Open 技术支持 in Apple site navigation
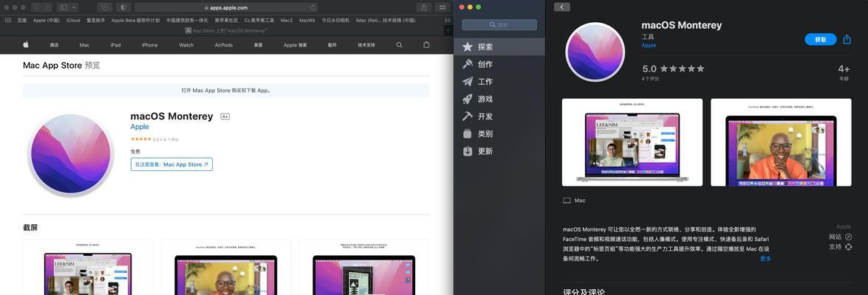The image size is (868, 295). [x=366, y=45]
